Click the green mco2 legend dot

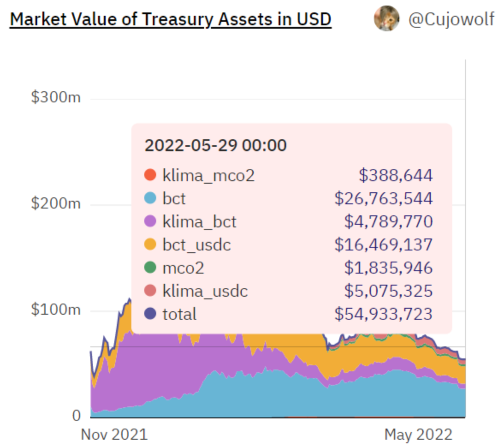150,268
